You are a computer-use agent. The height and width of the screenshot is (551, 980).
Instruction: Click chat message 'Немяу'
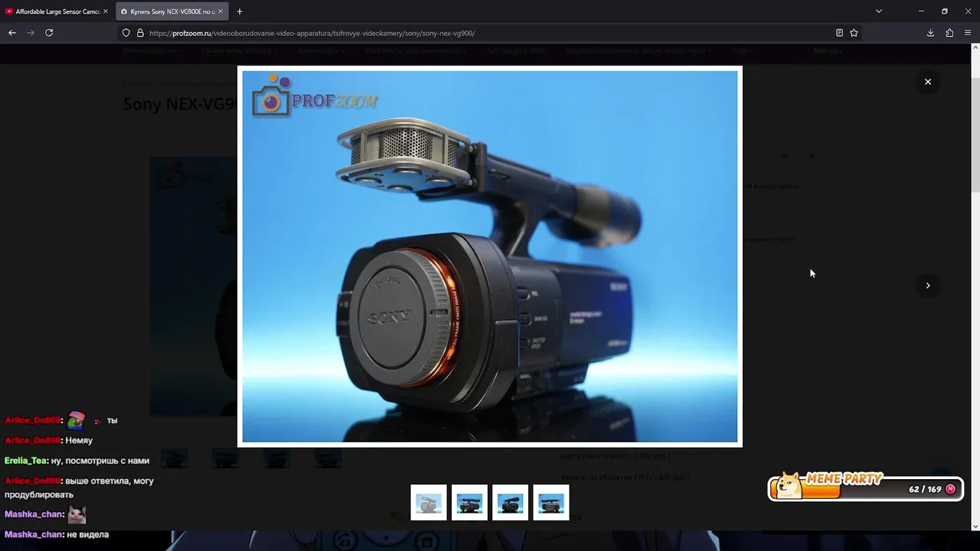(79, 440)
